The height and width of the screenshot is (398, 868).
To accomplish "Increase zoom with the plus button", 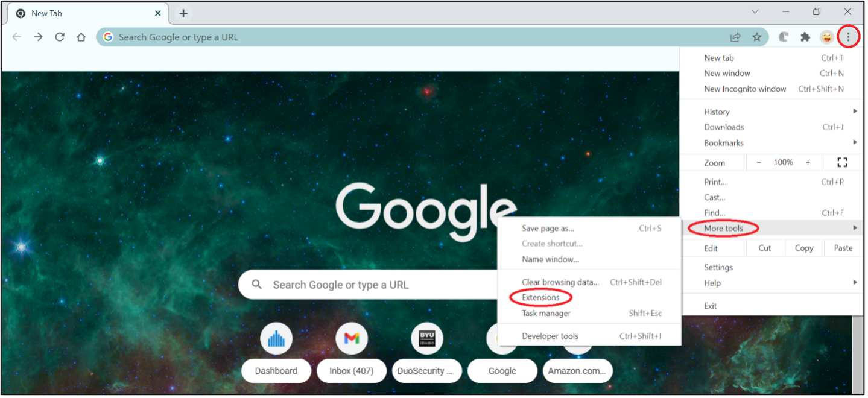I will pos(808,162).
